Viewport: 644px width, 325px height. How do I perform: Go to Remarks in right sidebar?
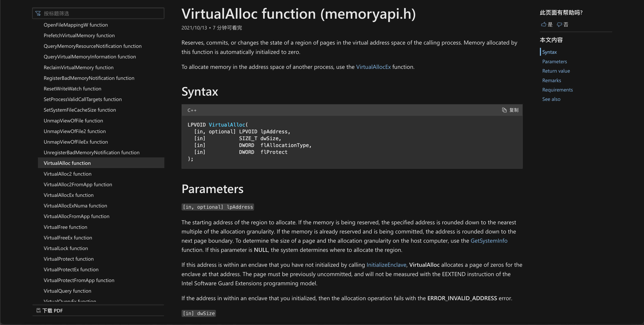pos(551,80)
